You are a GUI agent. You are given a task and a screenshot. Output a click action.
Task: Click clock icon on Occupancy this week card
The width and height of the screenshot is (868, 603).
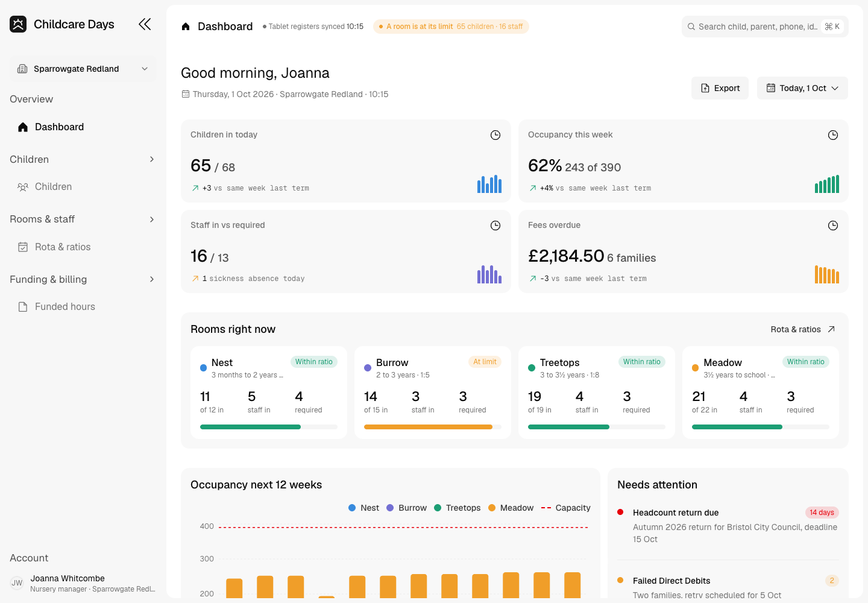tap(833, 135)
